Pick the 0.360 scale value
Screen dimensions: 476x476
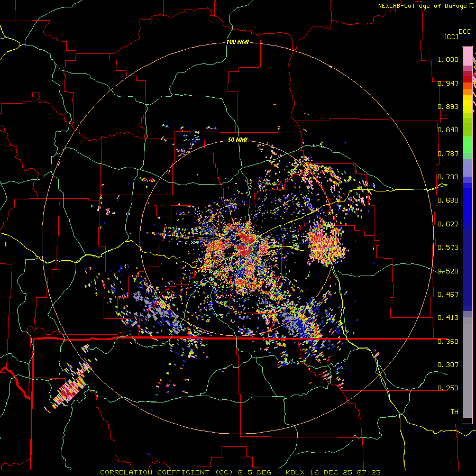(x=448, y=341)
